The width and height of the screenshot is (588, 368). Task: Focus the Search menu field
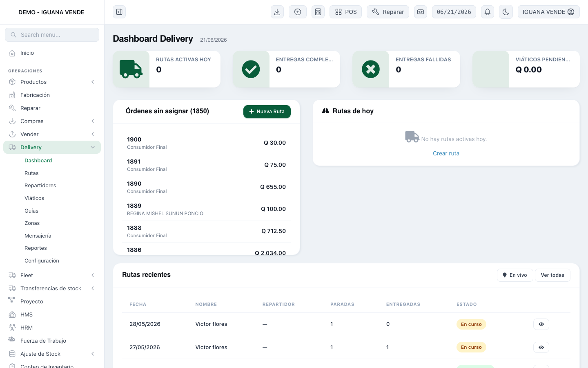click(x=52, y=35)
